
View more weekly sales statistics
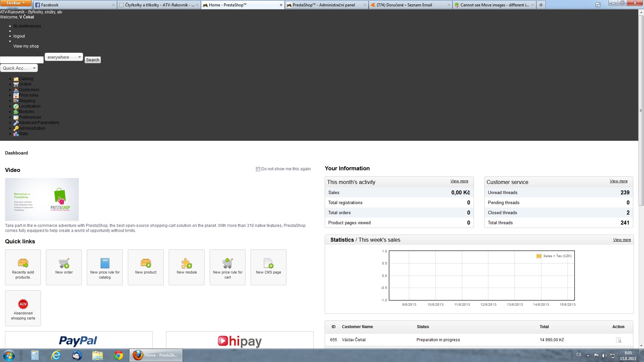coord(622,240)
